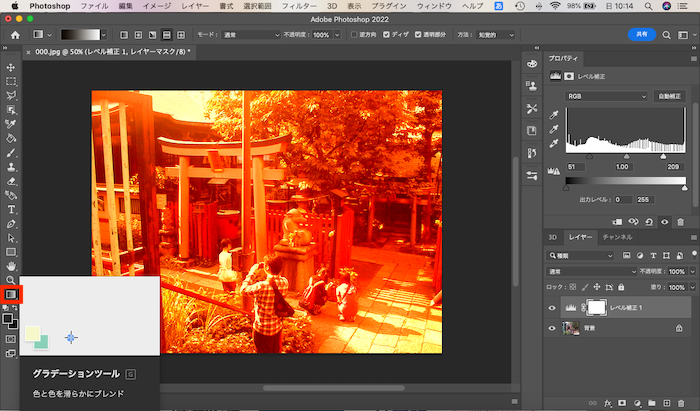Hide the 背景 layer
This screenshot has width=700, height=411.
552,328
